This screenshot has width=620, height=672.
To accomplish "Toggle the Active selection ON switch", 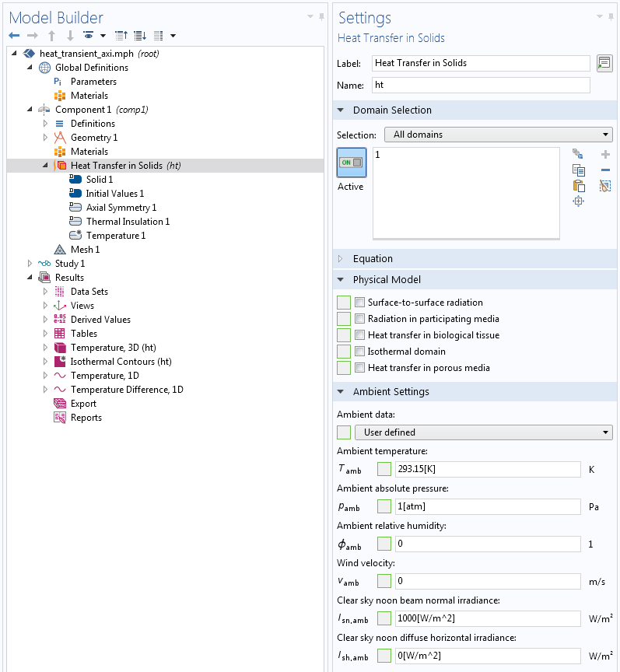I will coord(351,163).
